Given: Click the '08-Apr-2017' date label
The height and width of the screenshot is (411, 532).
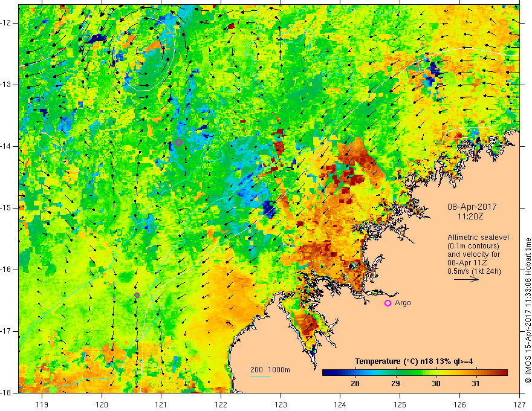Looking at the screenshot, I should coord(472,207).
